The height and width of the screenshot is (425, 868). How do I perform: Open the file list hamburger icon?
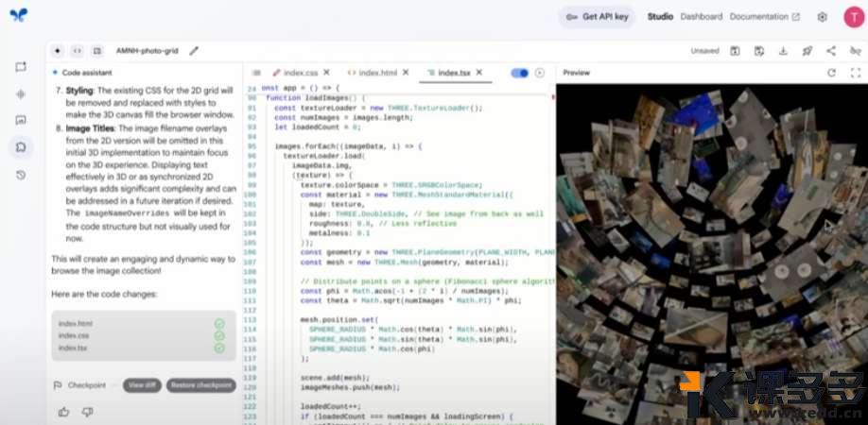click(256, 73)
